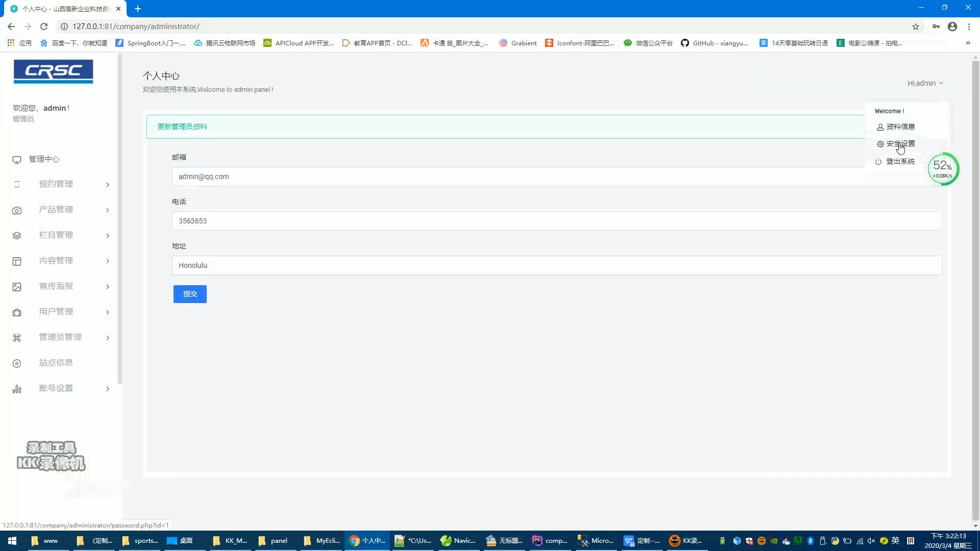Click the browser address bar URL
The image size is (980, 551).
136,27
